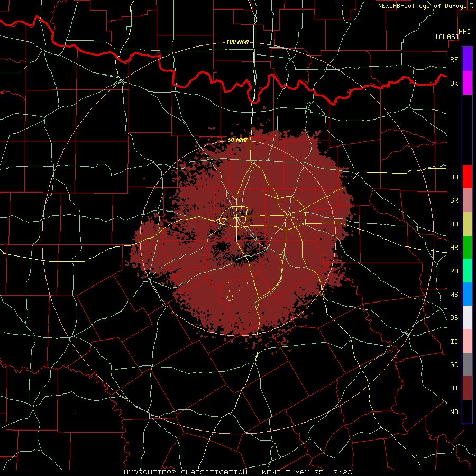The width and height of the screenshot is (476, 476).
Task: Click the UK magenta legend swatch
Action: (x=467, y=83)
